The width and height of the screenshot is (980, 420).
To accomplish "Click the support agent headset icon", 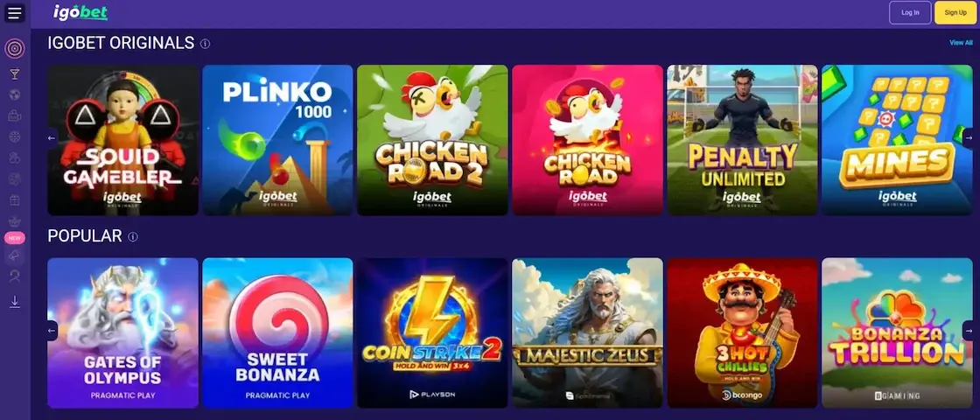I will (14, 276).
